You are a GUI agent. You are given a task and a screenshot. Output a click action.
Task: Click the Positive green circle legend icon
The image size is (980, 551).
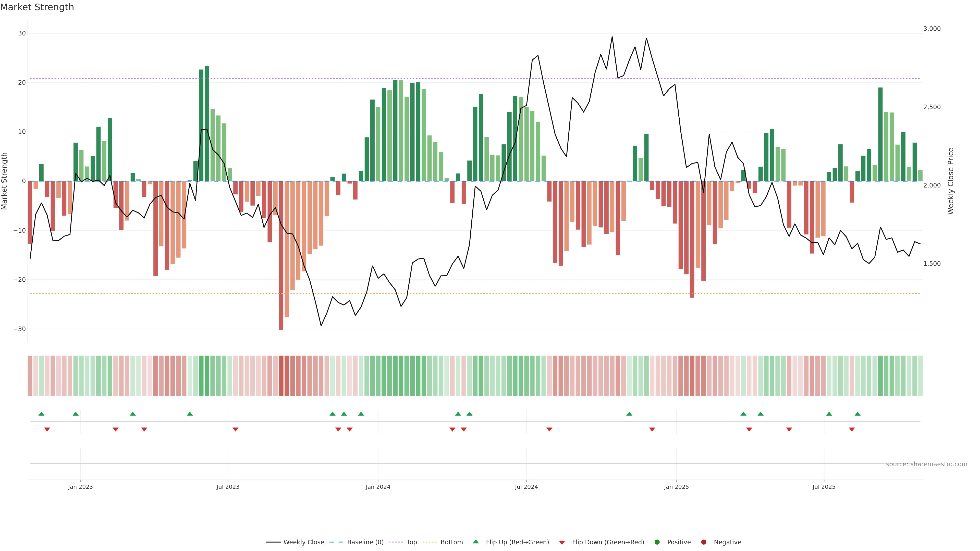[x=657, y=542]
